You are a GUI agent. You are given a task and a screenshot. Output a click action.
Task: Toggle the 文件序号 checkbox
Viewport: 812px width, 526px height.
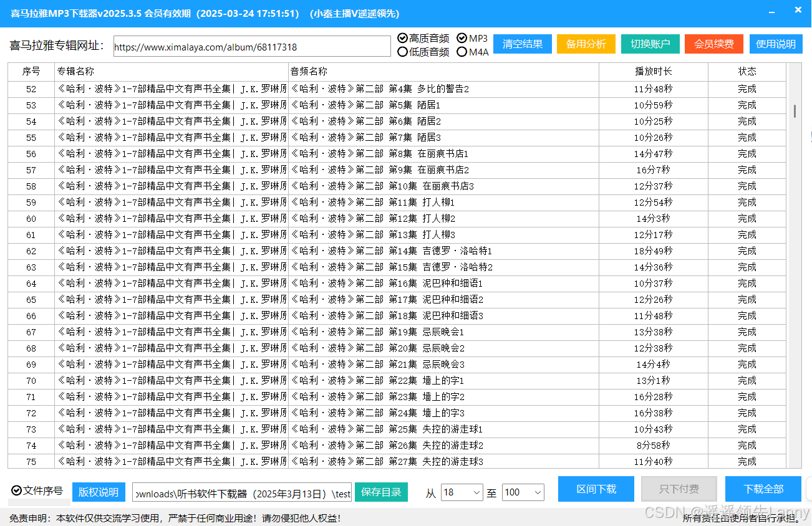coord(37,490)
